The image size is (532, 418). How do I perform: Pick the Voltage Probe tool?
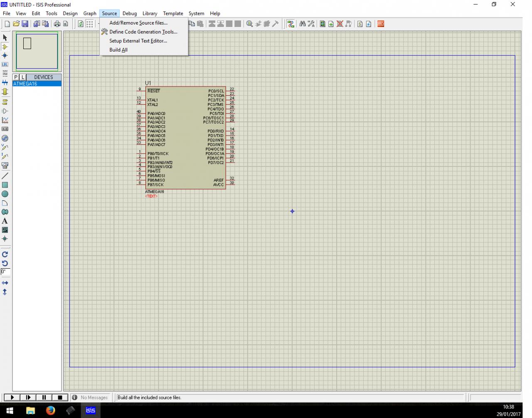click(5, 147)
